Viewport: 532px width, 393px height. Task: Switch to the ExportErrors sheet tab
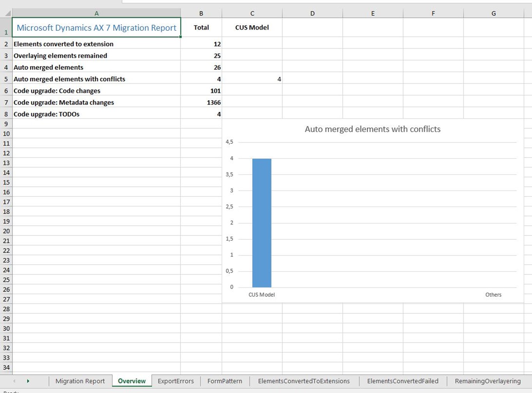point(176,381)
